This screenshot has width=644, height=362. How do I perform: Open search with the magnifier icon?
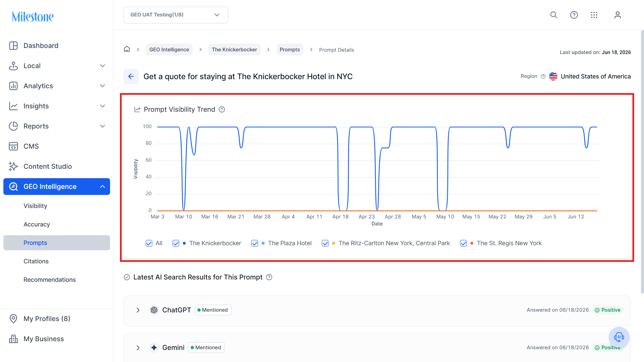pyautogui.click(x=554, y=15)
